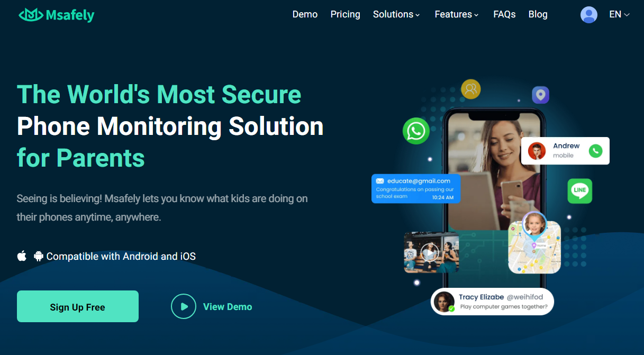Click the Apple logo icon
Viewport: 644px width, 355px height.
pyautogui.click(x=22, y=256)
